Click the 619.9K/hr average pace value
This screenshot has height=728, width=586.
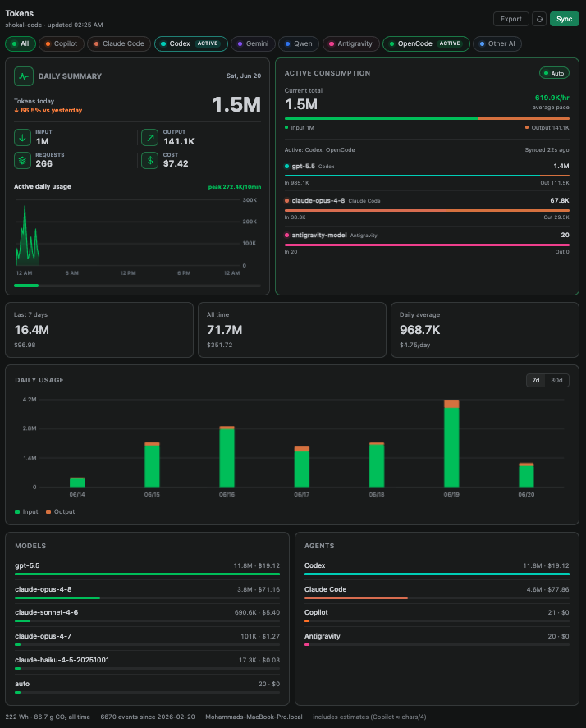click(x=552, y=98)
